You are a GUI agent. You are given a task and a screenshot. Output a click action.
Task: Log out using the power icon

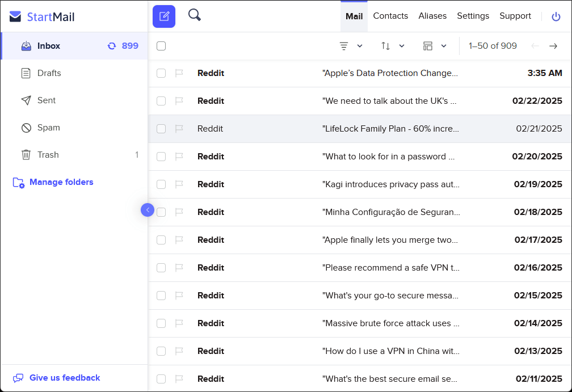pos(556,16)
